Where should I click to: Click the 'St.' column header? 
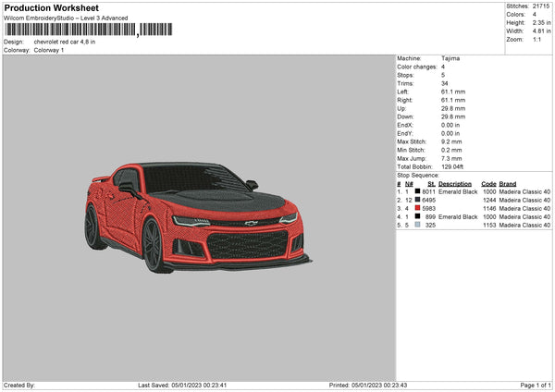[x=431, y=184]
